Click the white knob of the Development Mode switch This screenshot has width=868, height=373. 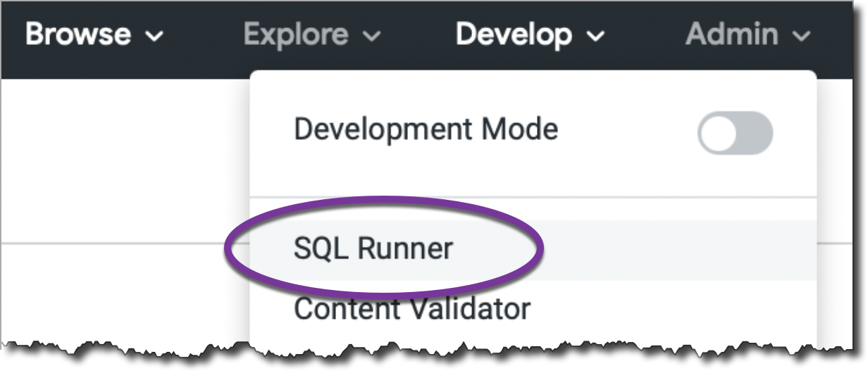(718, 133)
